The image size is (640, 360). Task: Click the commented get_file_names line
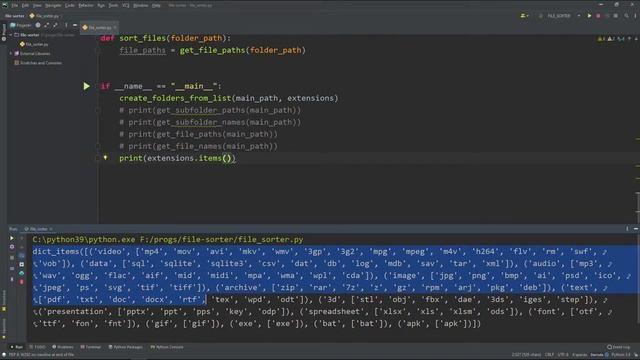(198, 146)
